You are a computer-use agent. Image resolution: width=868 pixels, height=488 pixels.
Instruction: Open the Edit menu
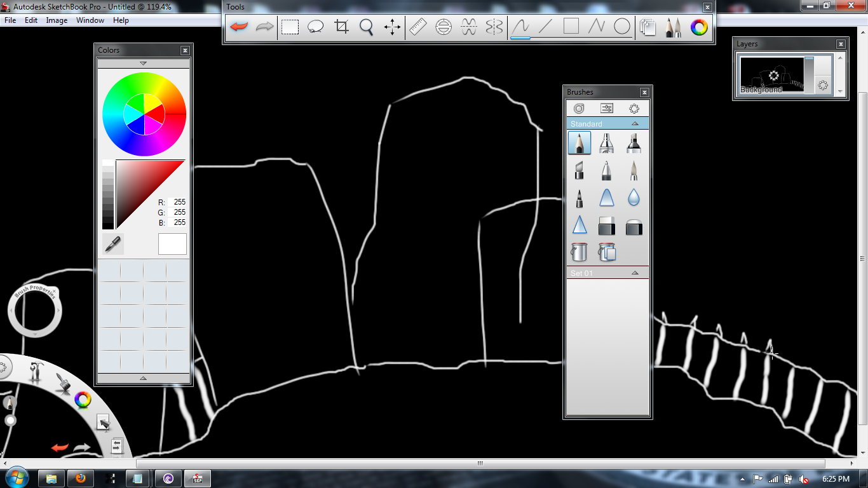[x=31, y=20]
